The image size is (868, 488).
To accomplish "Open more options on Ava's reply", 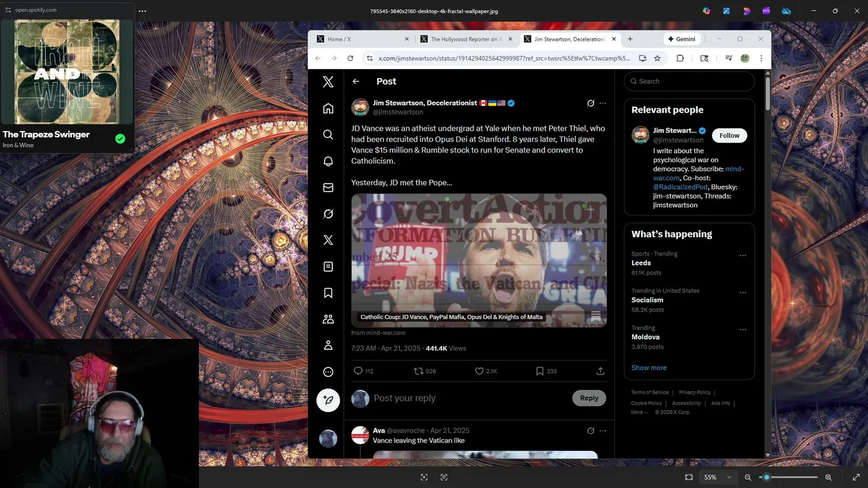I will click(x=603, y=430).
